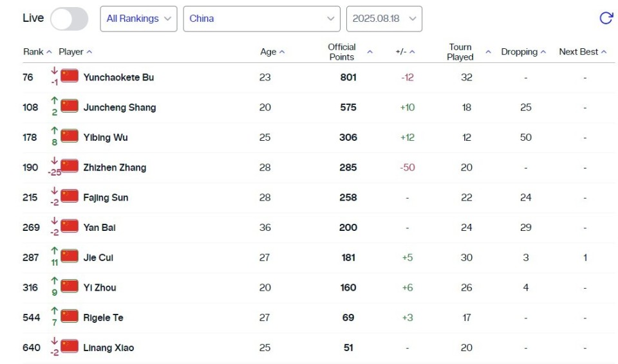Select Yibing Wu player name
Image resolution: width=618 pixels, height=364 pixels.
pyautogui.click(x=105, y=137)
